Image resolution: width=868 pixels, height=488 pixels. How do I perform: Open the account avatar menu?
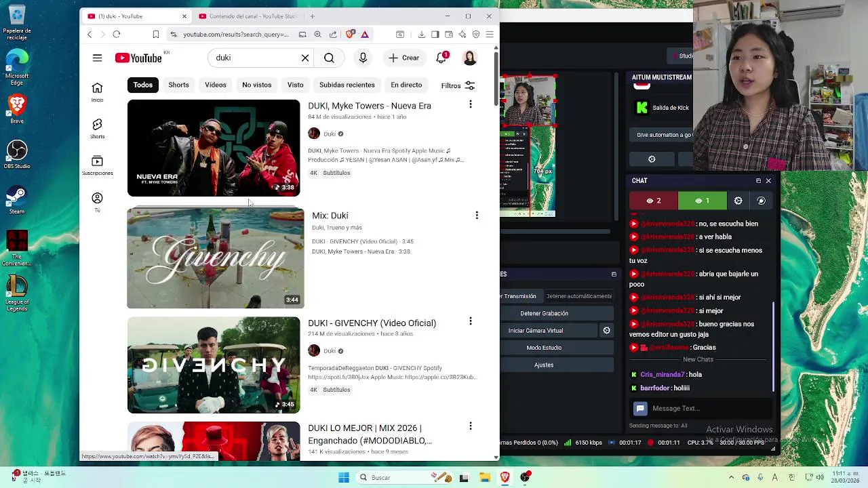(x=469, y=58)
